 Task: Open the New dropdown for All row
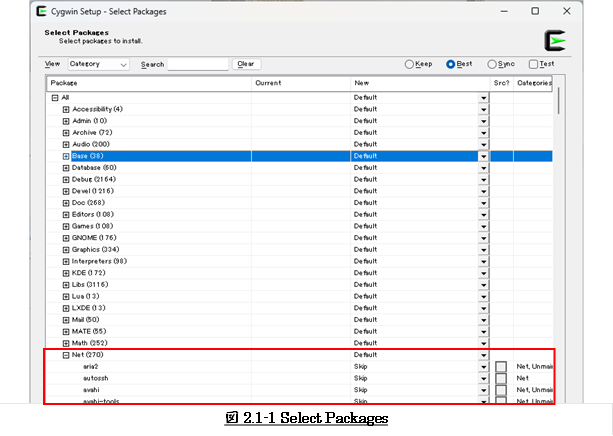coord(484,98)
